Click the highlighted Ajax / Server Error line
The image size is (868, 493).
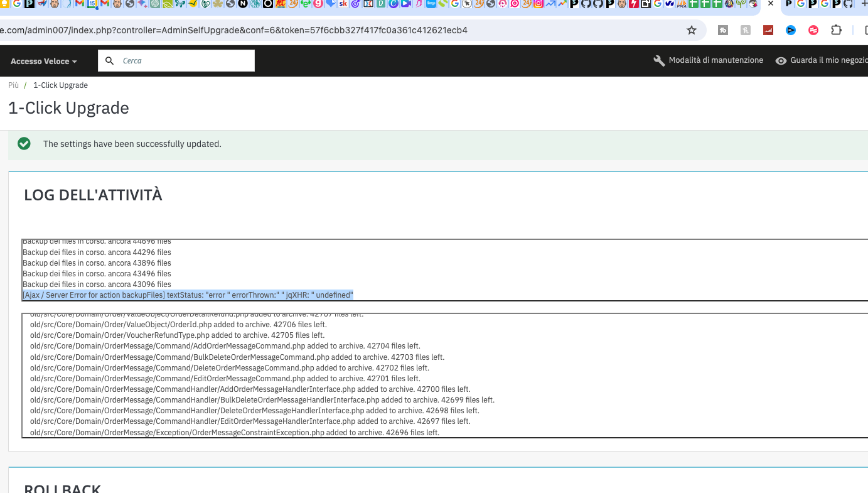[x=188, y=295]
